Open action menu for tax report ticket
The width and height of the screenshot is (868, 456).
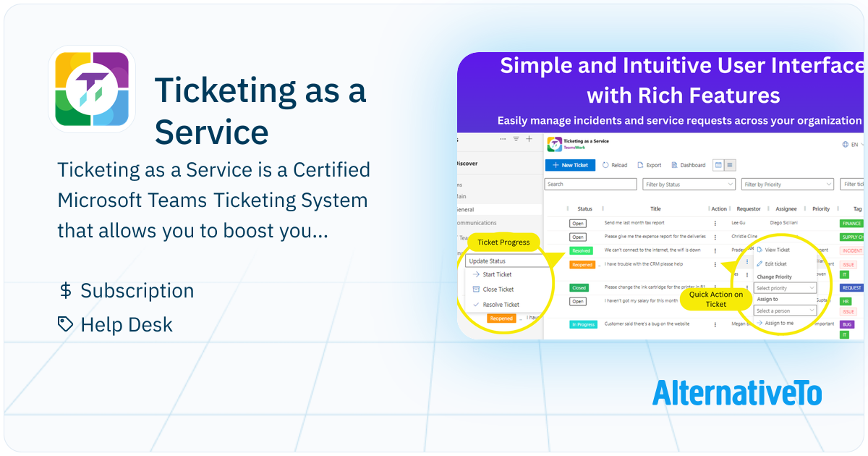(x=715, y=224)
